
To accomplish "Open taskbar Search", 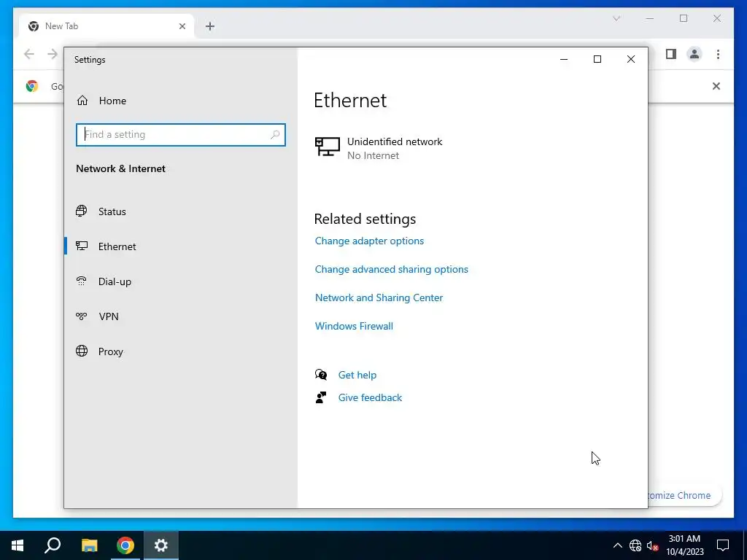I will [x=53, y=545].
